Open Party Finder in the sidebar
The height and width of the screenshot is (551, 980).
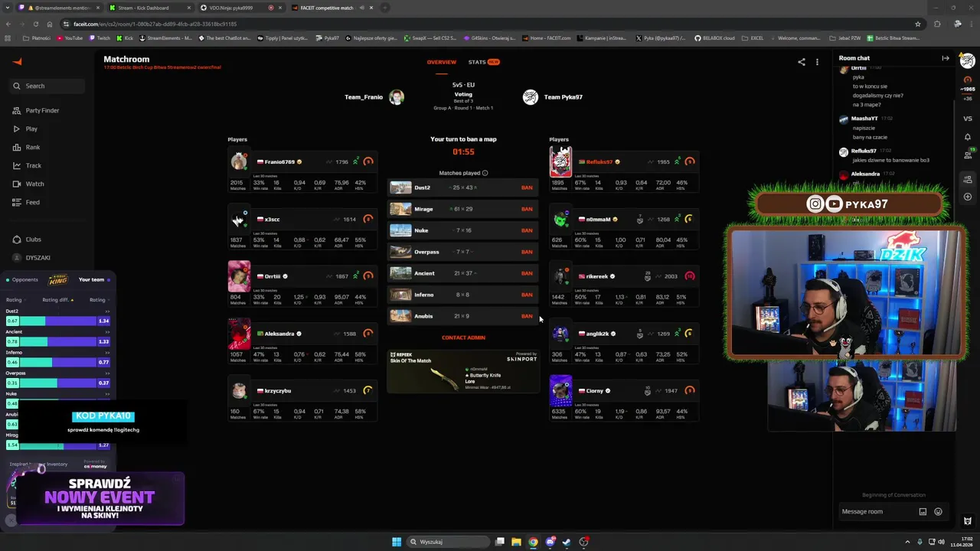pyautogui.click(x=42, y=110)
